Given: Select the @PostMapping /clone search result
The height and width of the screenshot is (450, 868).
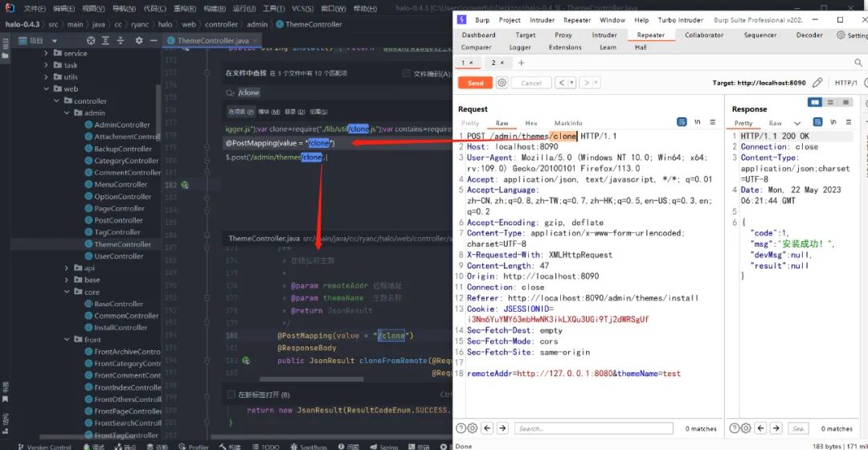Looking at the screenshot, I should [338, 143].
